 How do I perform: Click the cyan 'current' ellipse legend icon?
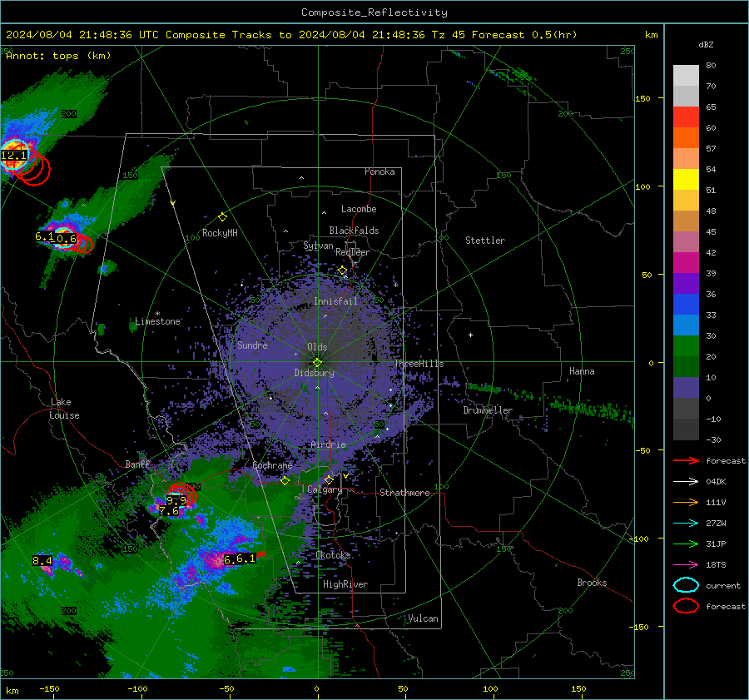(686, 585)
